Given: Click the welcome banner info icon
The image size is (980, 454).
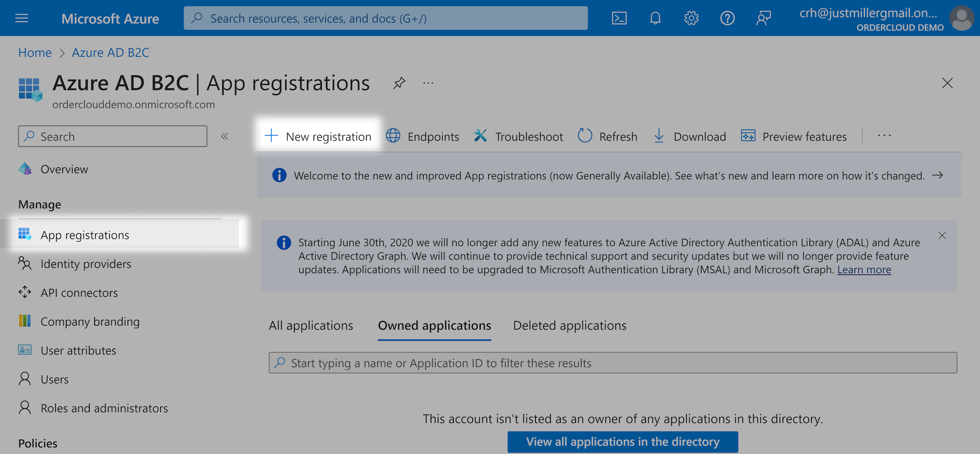Looking at the screenshot, I should pyautogui.click(x=279, y=175).
